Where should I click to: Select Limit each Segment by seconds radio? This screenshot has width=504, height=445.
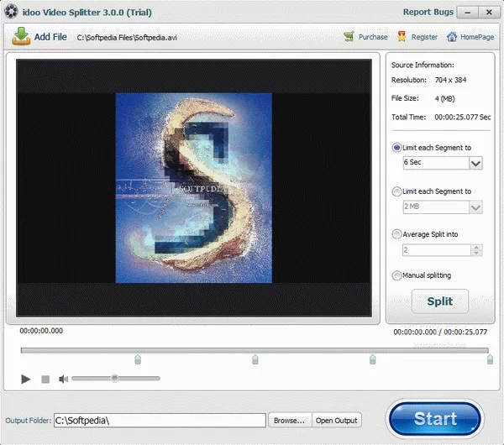396,147
